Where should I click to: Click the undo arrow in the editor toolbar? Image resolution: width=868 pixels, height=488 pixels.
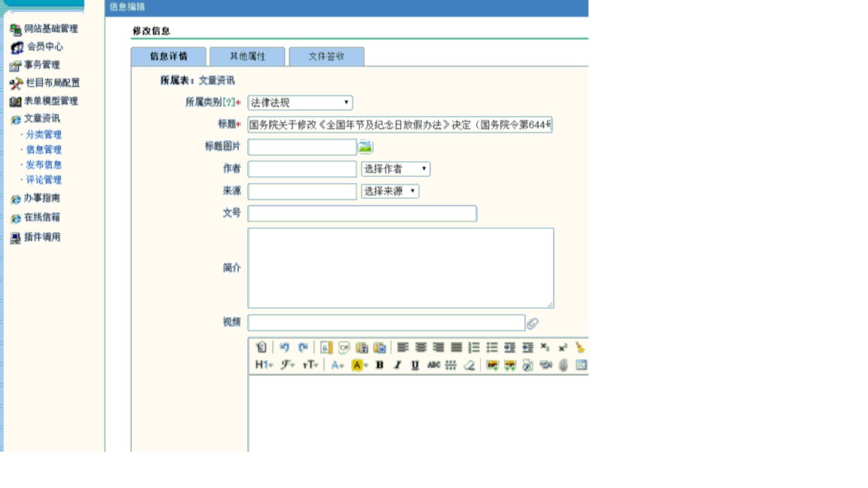click(284, 347)
